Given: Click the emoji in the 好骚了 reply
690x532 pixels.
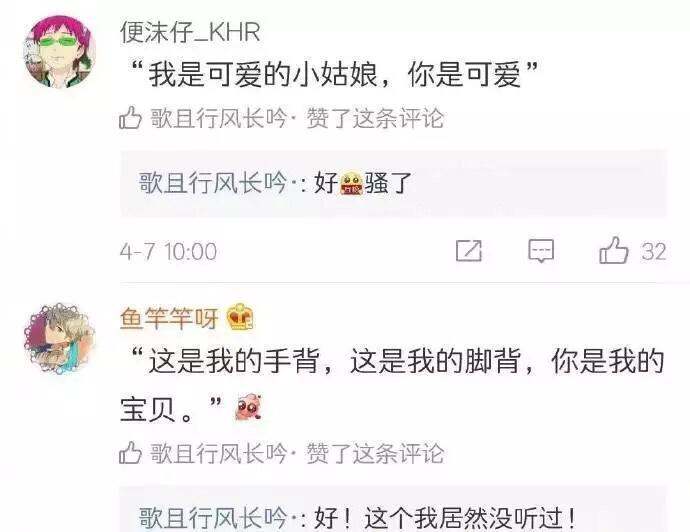Looking at the screenshot, I should [x=352, y=183].
